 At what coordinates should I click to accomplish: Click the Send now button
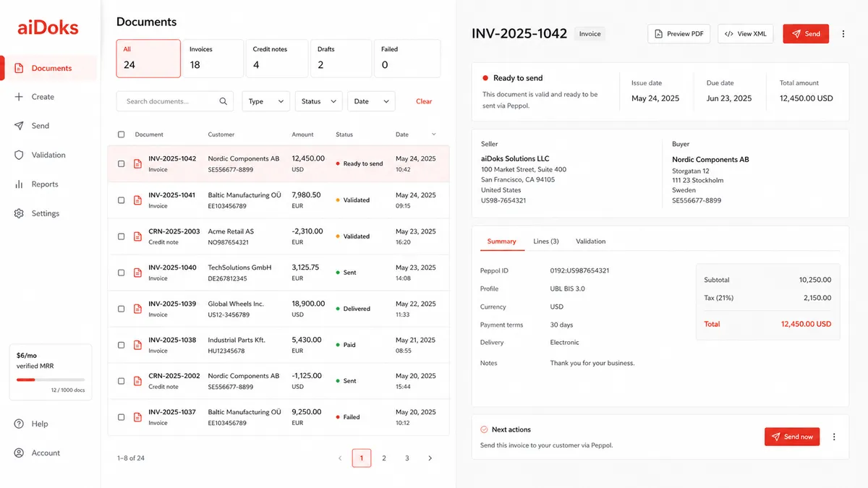click(x=792, y=437)
